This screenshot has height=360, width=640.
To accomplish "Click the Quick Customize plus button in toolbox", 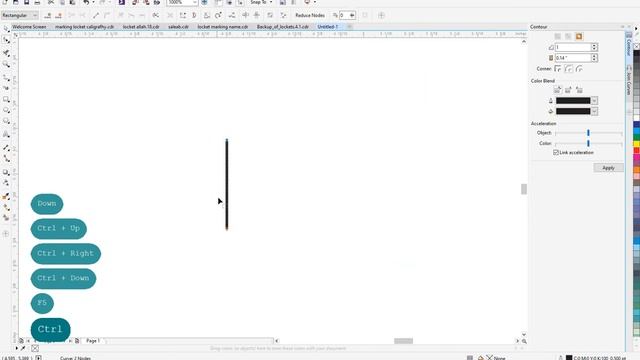I will (x=6, y=234).
